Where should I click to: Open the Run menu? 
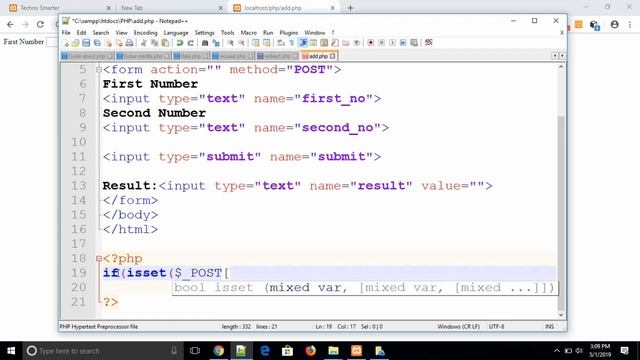pyautogui.click(x=268, y=33)
